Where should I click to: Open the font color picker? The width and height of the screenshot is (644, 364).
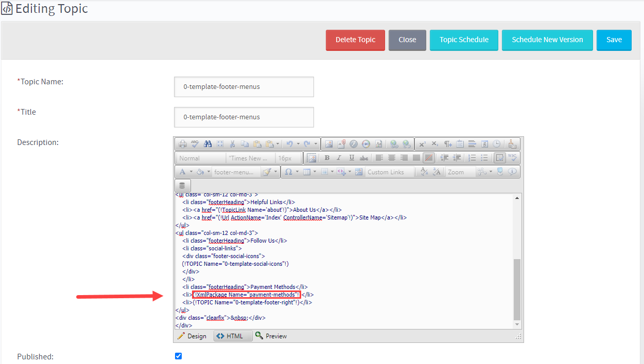[x=182, y=172]
